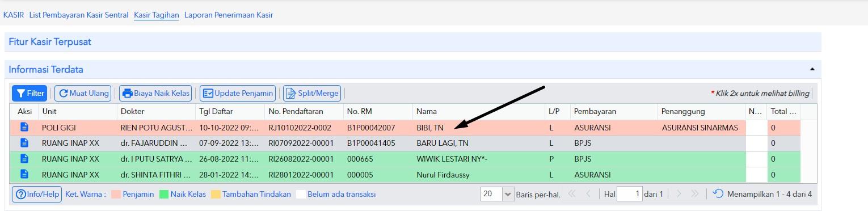Click Update Penjamin

238,93
